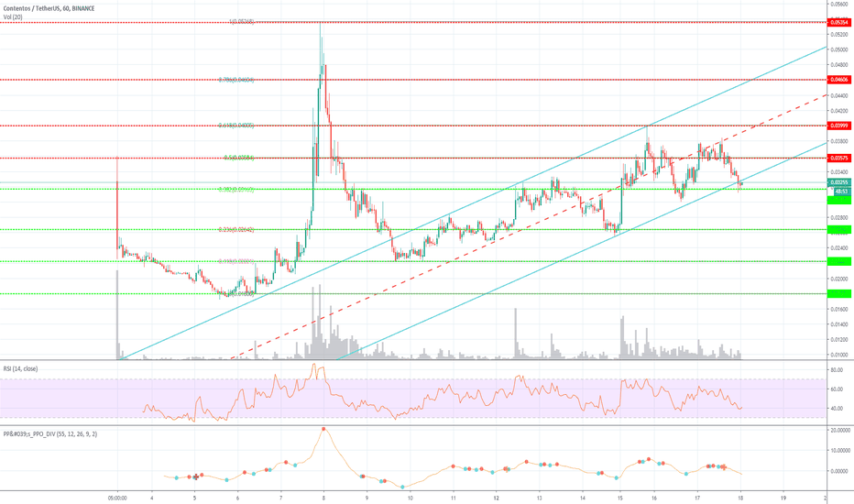Select the 0.236(0.02642) Fibonacci level text
Image resolution: width=854 pixels, height=504 pixels.
(235, 229)
